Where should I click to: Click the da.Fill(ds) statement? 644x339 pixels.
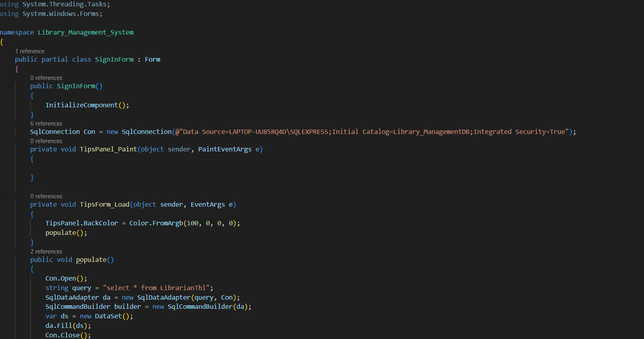[67, 325]
